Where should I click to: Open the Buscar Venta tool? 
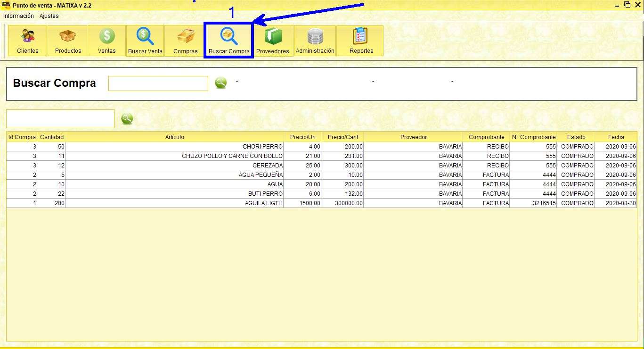point(145,40)
